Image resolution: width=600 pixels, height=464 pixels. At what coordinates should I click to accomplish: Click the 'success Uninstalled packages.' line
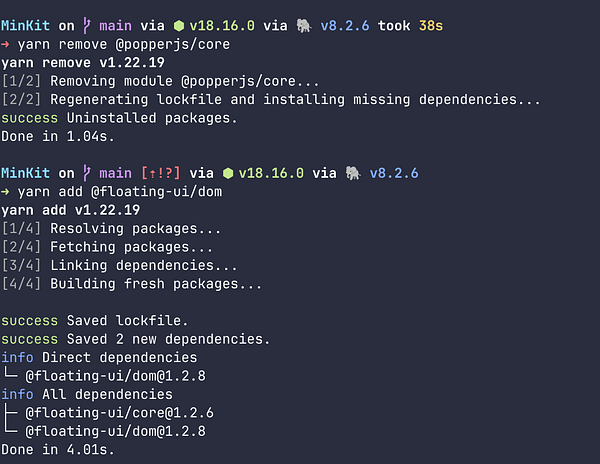pos(119,118)
